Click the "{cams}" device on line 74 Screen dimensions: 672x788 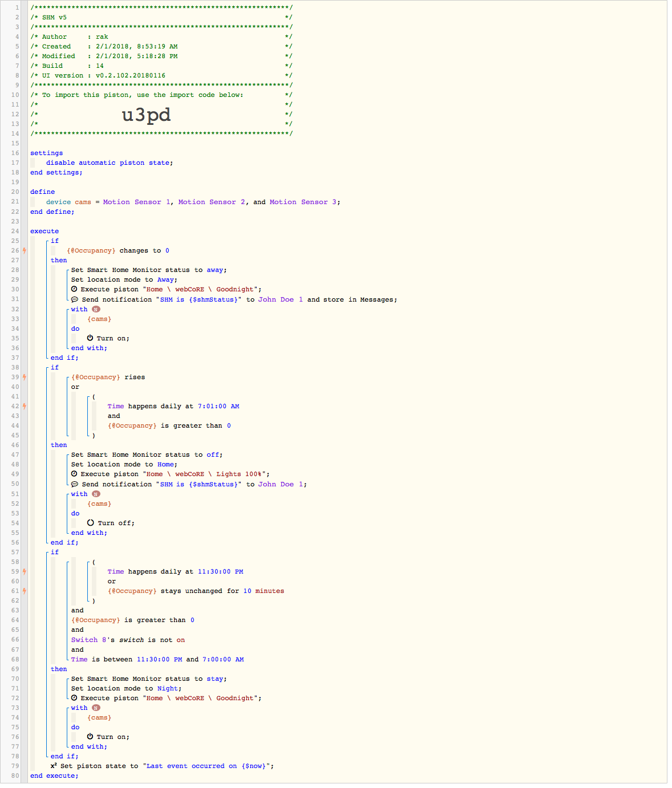(x=99, y=717)
